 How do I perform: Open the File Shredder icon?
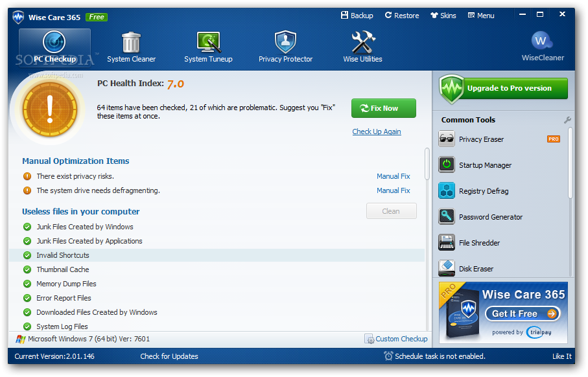[447, 242]
